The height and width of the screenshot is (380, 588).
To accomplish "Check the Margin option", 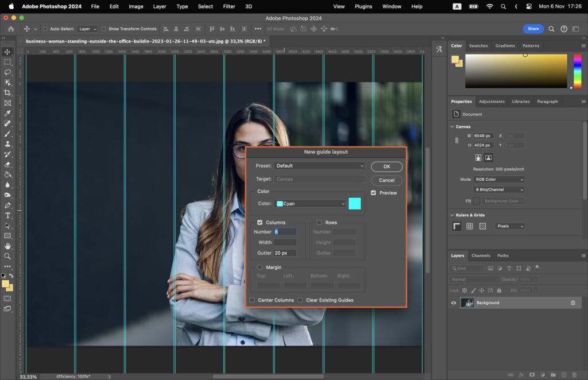I will pyautogui.click(x=260, y=267).
